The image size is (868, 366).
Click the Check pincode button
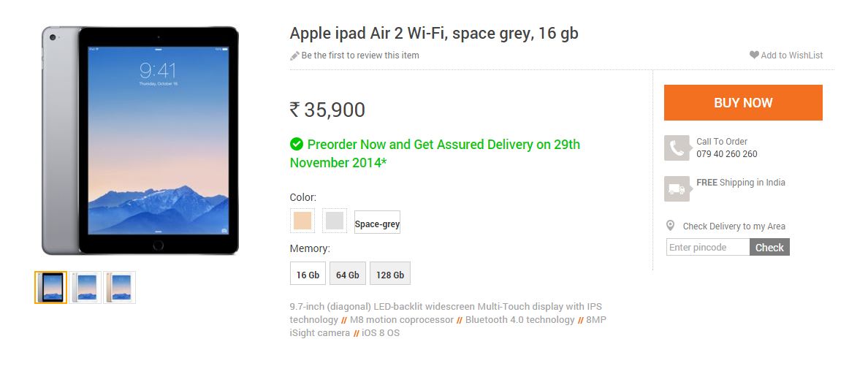coord(769,248)
